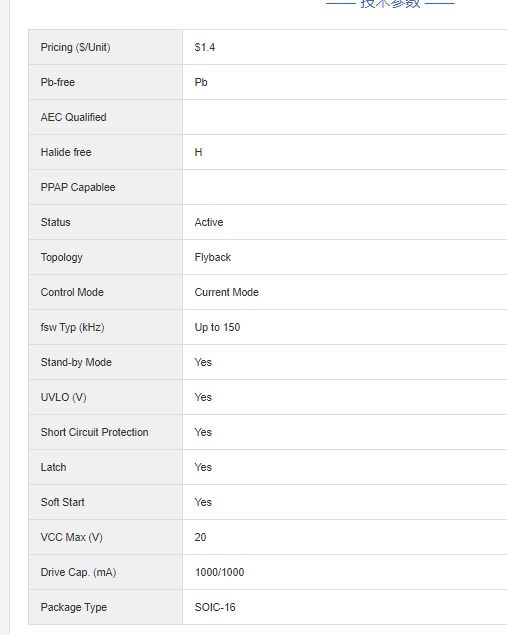Screen dimensions: 507x635
Task: Select the H value in Halide free row
Action: [x=198, y=152]
